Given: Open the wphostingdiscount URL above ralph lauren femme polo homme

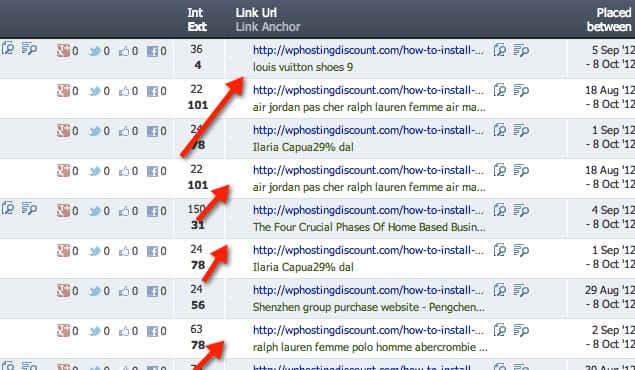Looking at the screenshot, I should pos(368,330).
